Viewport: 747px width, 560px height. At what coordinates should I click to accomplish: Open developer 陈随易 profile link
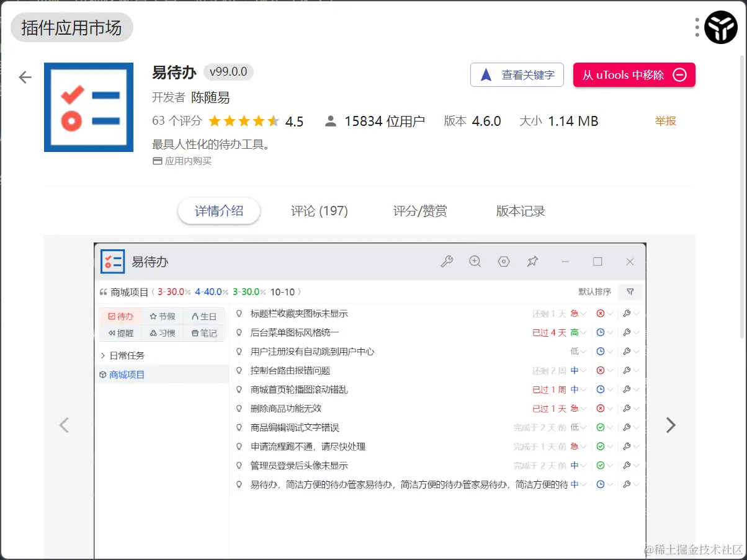pyautogui.click(x=210, y=97)
